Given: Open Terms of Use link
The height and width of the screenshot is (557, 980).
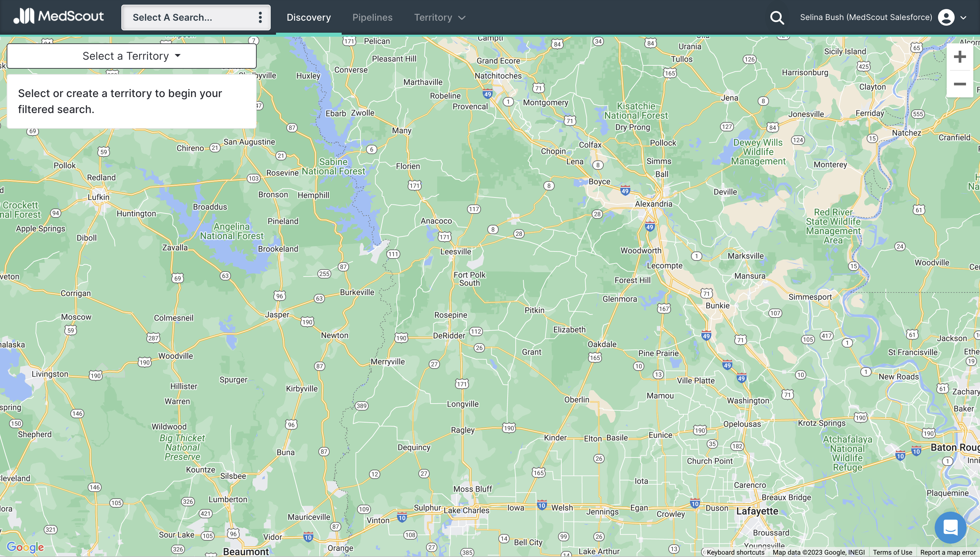Looking at the screenshot, I should (892, 552).
